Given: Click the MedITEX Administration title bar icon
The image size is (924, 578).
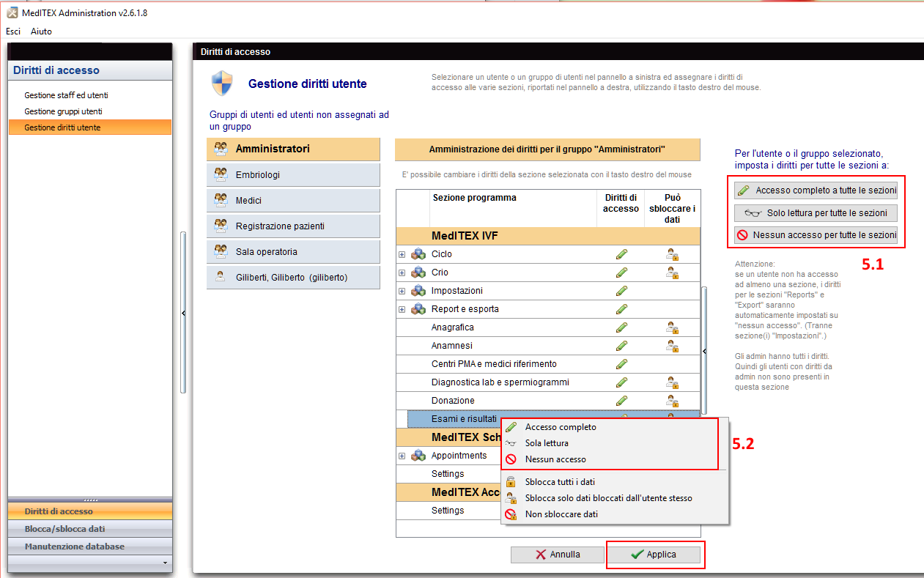Looking at the screenshot, I should click(x=11, y=12).
